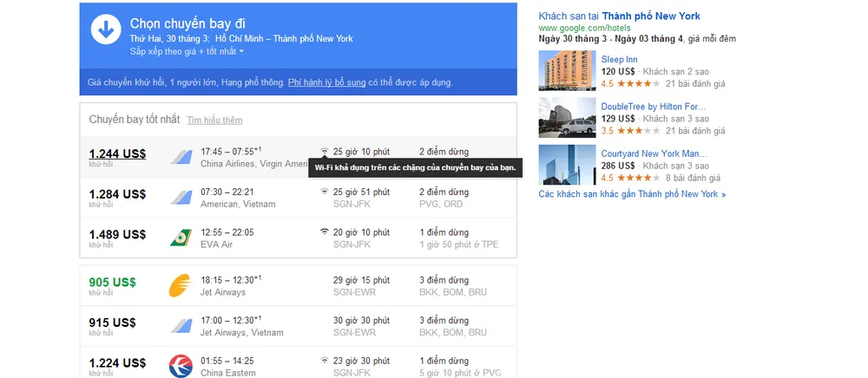The height and width of the screenshot is (378, 868).
Task: View more hotels near Thành phố New York
Action: pyautogui.click(x=632, y=194)
